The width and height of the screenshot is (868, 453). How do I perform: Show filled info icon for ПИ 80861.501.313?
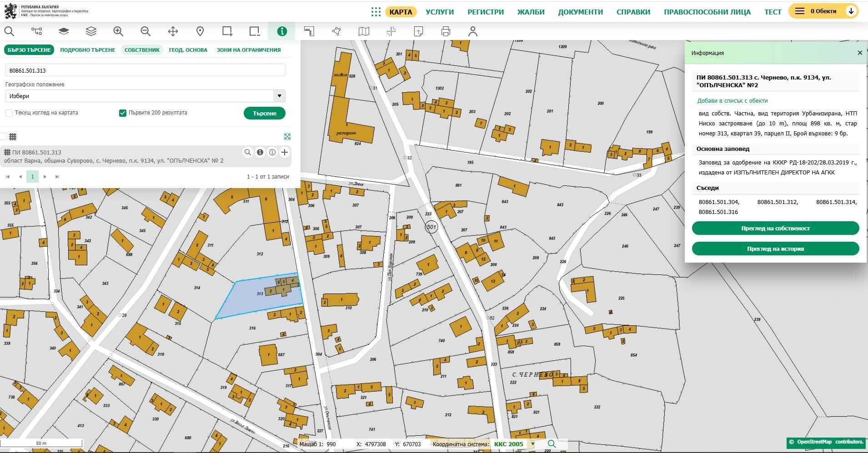pos(260,153)
